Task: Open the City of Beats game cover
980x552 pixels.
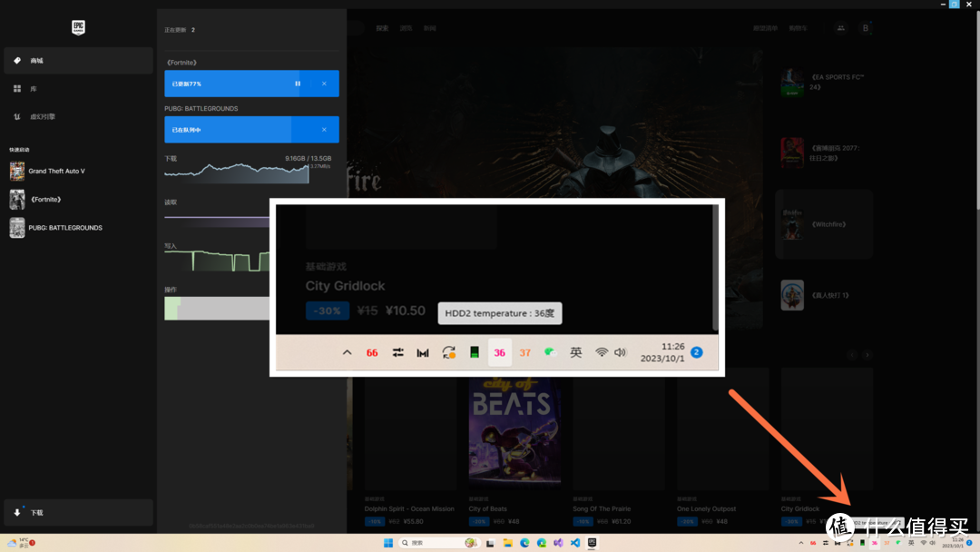Action: point(514,430)
